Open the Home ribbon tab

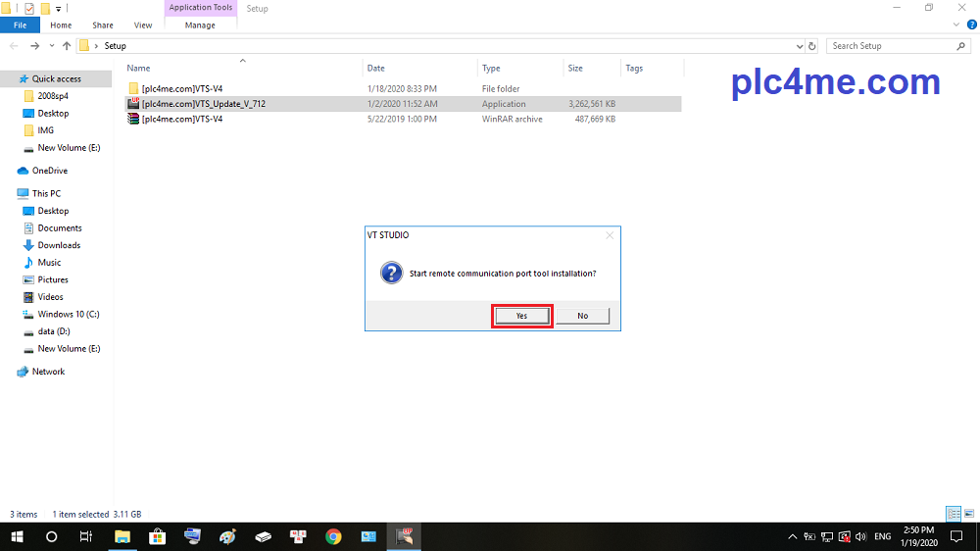pyautogui.click(x=61, y=25)
